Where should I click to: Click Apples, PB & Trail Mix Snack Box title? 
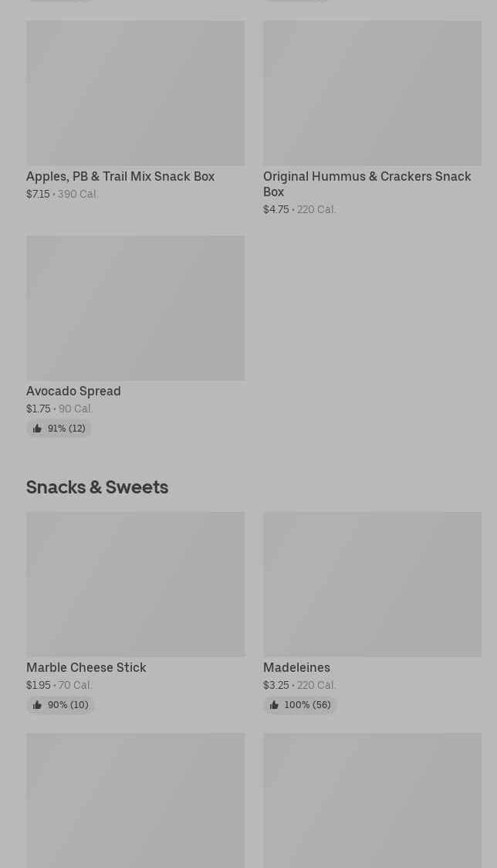(120, 176)
